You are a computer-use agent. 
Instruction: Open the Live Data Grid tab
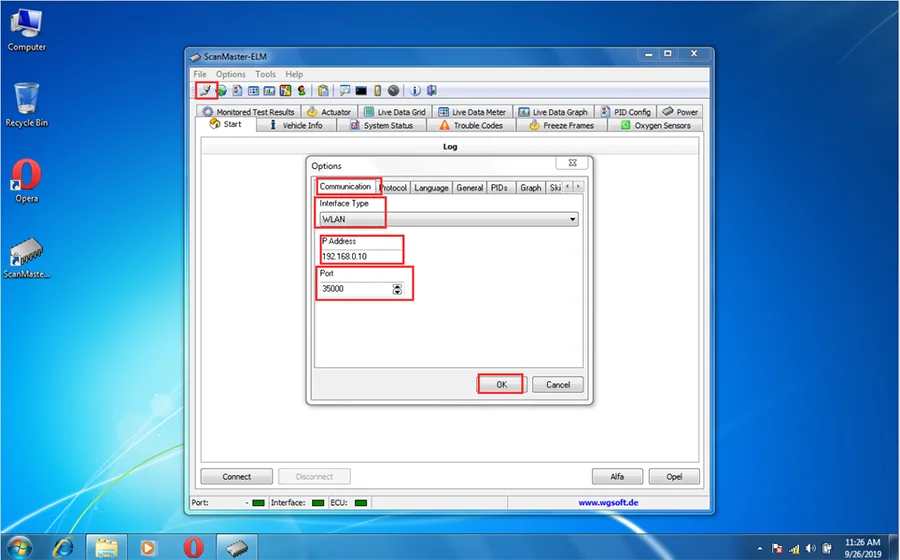click(395, 112)
